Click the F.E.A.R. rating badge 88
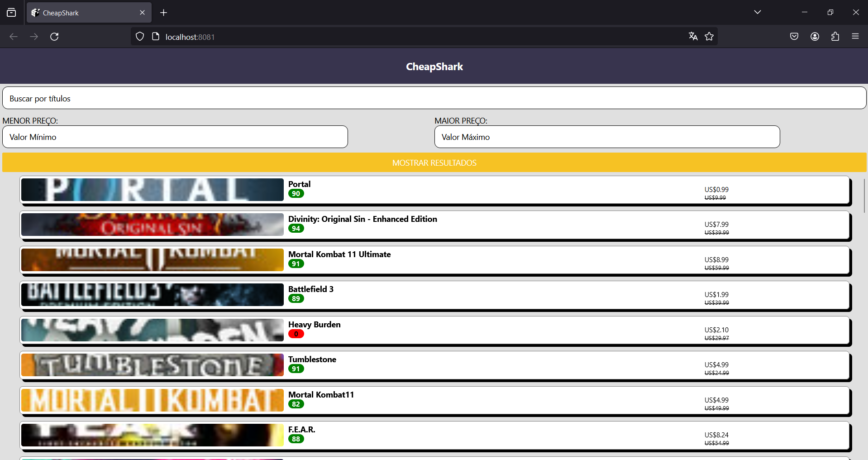This screenshot has width=868, height=460. (296, 439)
